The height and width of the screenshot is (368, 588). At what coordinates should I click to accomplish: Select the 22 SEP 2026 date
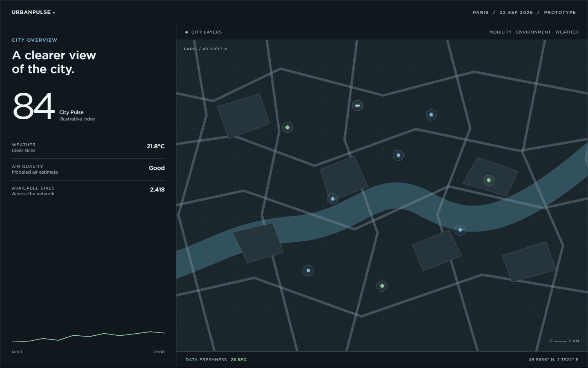point(516,13)
